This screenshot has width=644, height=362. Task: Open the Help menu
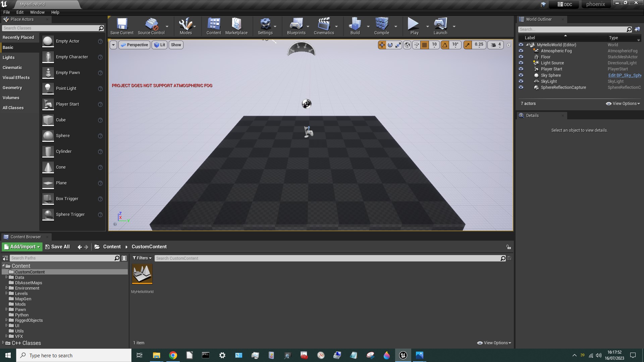(55, 12)
